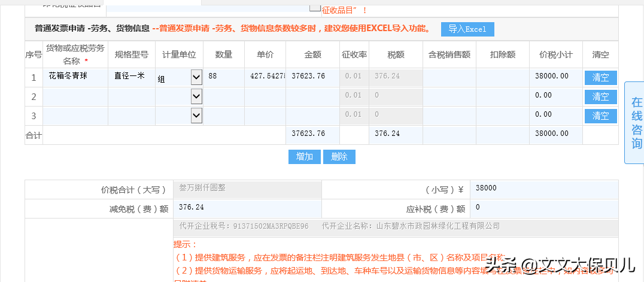Screen dimensions: 644x282
Task: Expand the unit dropdown in row 3
Action: [x=196, y=116]
